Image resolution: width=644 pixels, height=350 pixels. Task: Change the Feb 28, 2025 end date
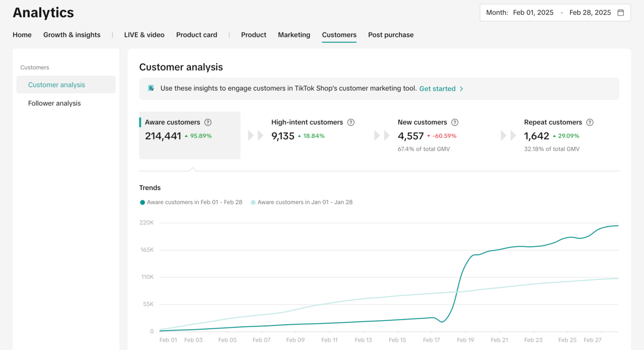point(590,12)
